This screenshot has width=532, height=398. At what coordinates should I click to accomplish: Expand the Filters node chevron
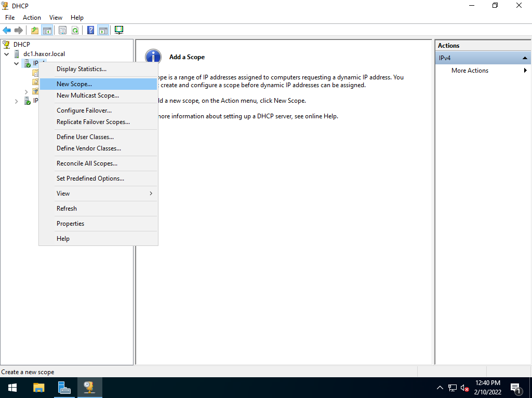point(26,91)
